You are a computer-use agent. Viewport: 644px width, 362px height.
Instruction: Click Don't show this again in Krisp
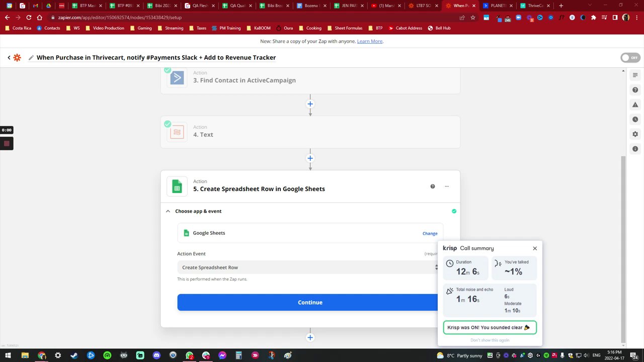coord(490,340)
